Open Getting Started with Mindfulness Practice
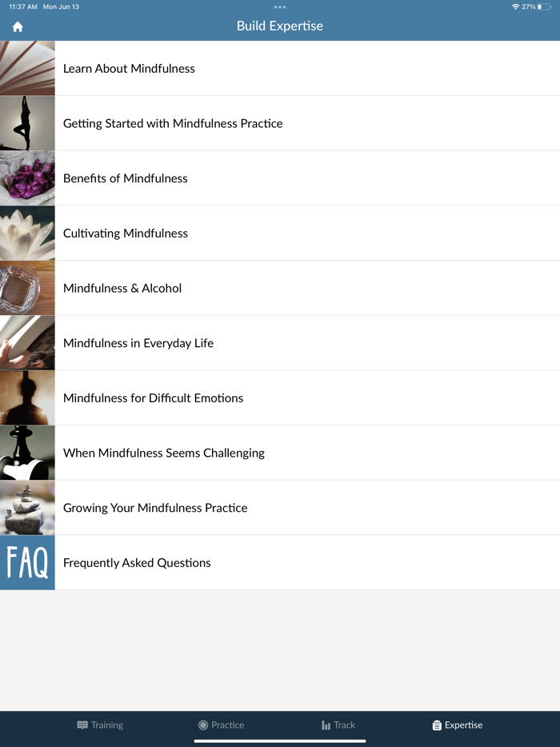This screenshot has width=560, height=747. pos(280,123)
